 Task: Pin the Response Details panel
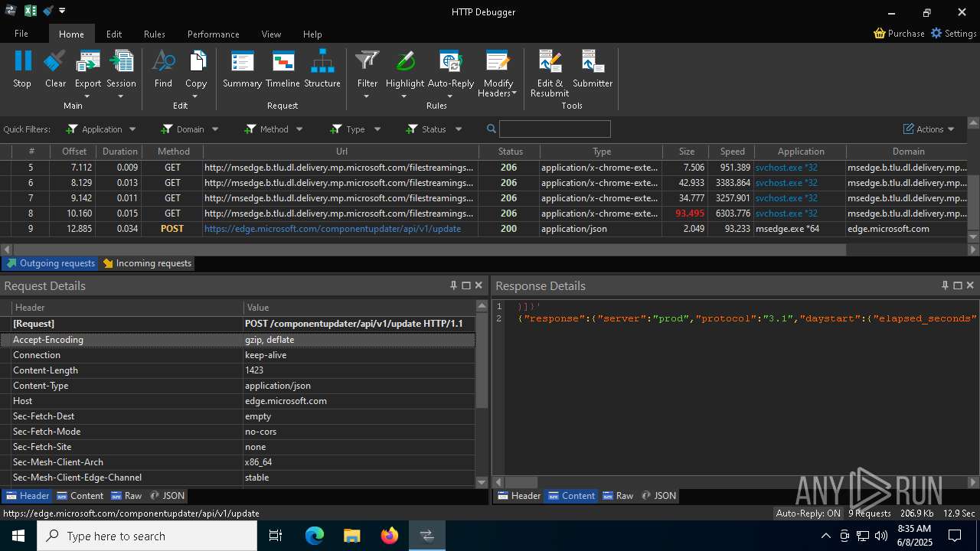[945, 285]
